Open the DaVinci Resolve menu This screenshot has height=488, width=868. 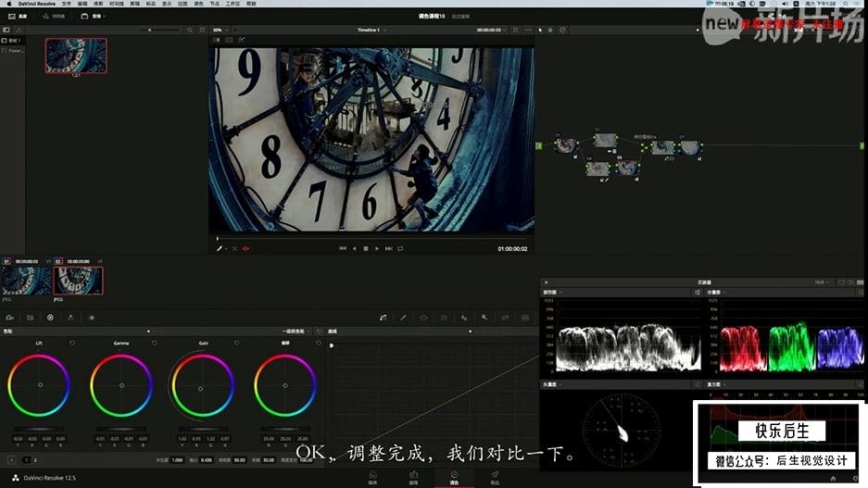click(x=36, y=4)
